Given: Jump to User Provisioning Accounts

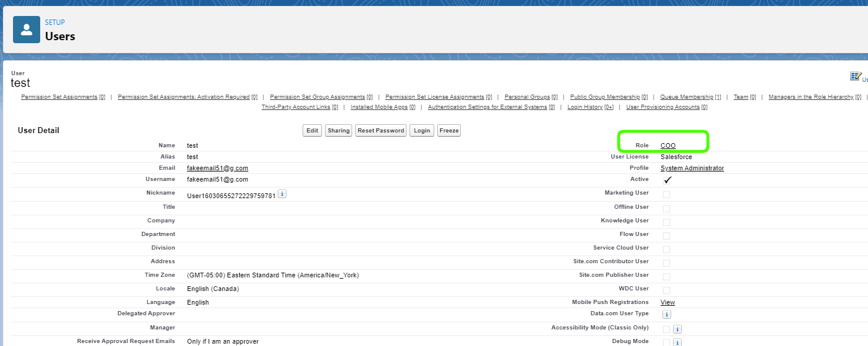Looking at the screenshot, I should [x=667, y=107].
